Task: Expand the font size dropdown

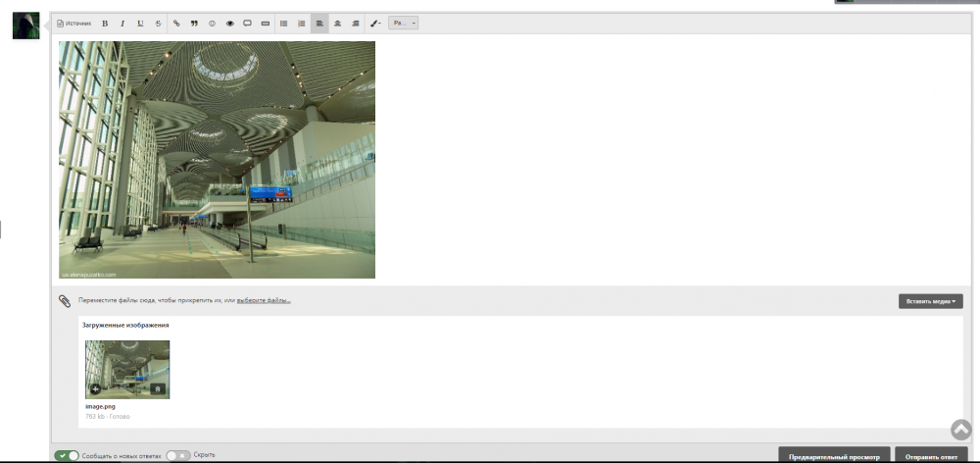Action: 403,23
